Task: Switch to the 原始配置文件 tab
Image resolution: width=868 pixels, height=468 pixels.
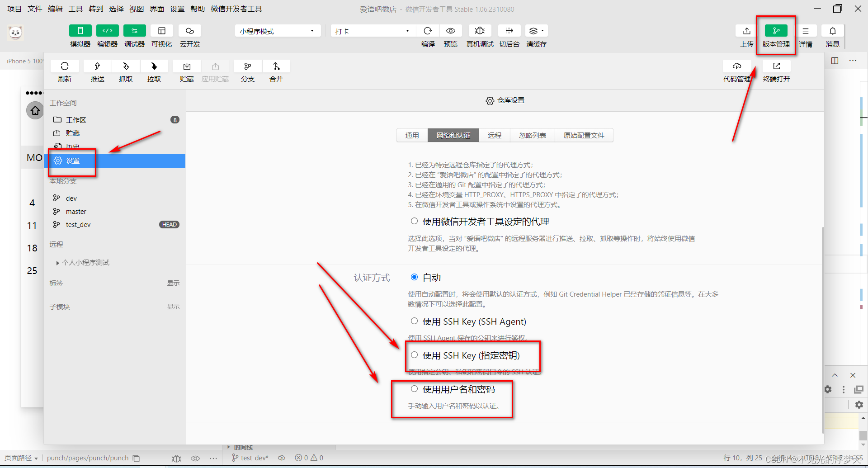Action: (584, 135)
